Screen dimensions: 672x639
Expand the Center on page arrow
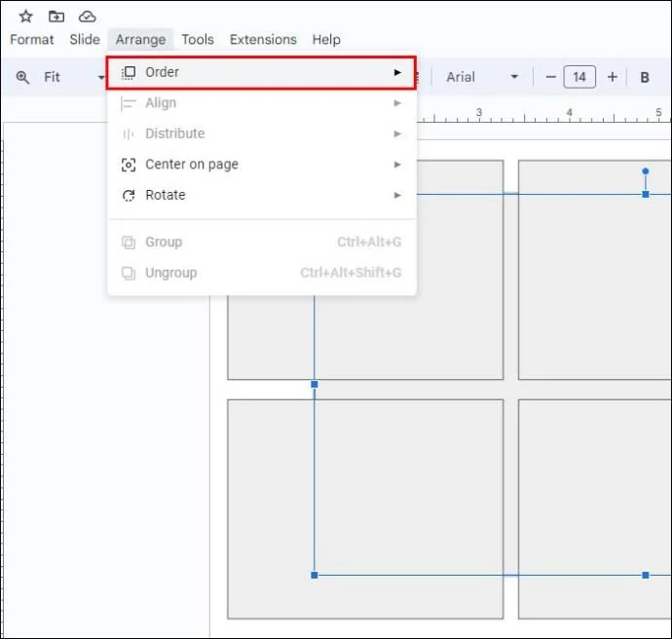397,165
